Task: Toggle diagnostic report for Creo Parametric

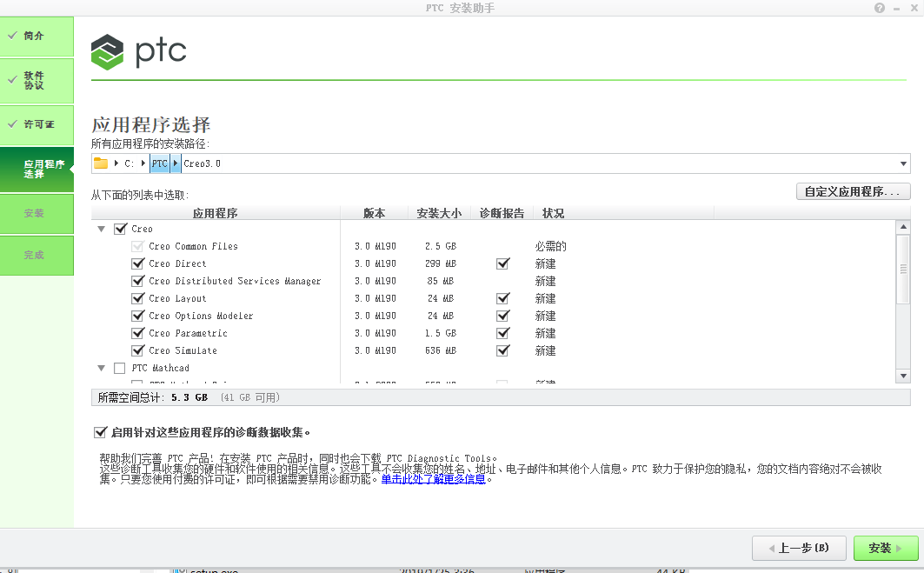Action: pos(502,333)
